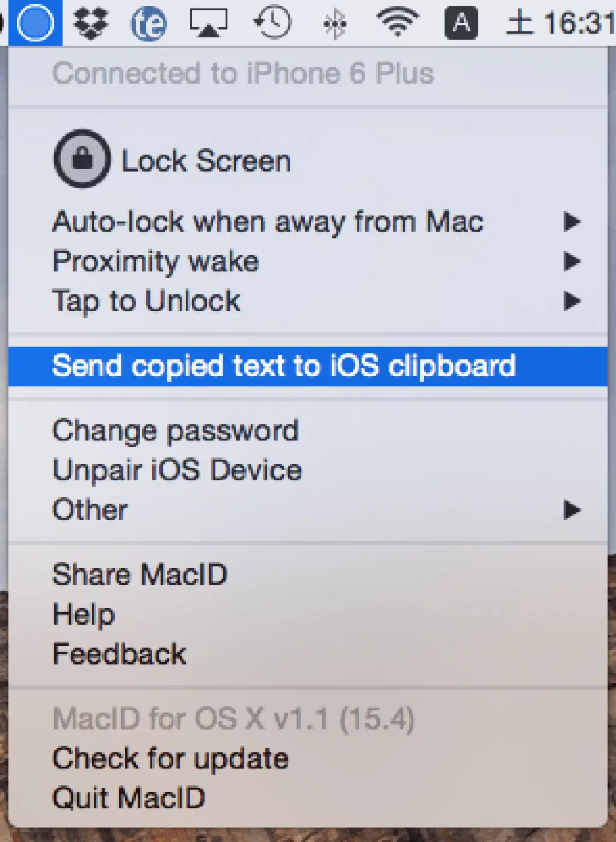Open the input source 'A' icon
The height and width of the screenshot is (842, 616).
(x=461, y=23)
